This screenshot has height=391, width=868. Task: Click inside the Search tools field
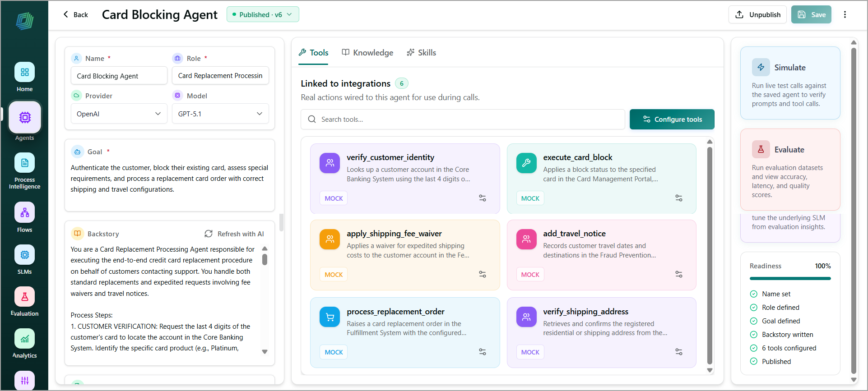click(463, 120)
